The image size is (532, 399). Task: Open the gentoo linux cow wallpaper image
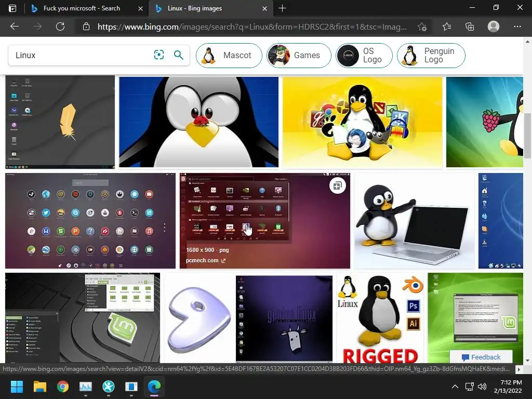284,318
